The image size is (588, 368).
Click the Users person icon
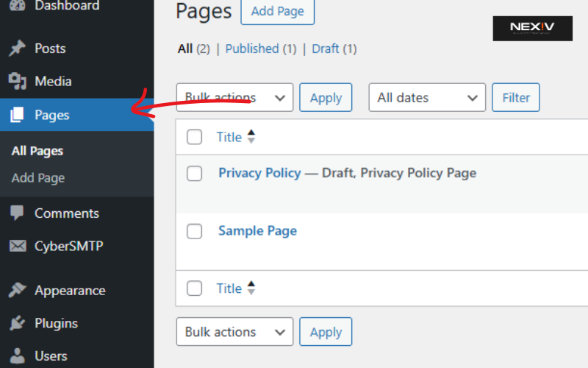(x=17, y=357)
